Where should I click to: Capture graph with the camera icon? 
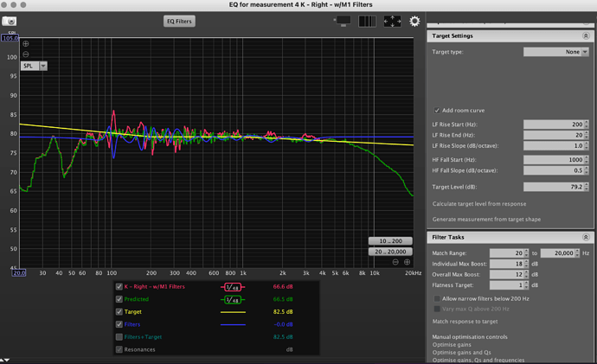pos(10,21)
